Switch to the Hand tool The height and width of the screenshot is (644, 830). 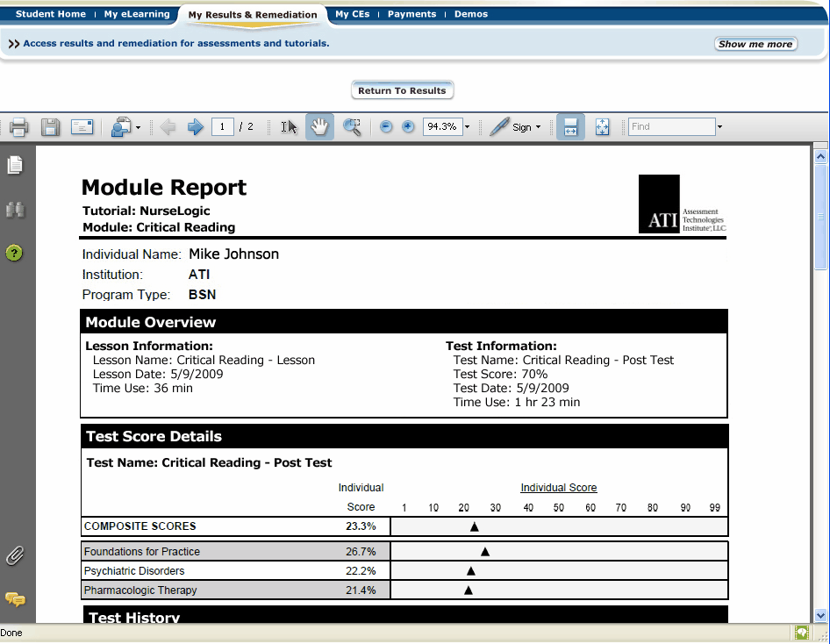pyautogui.click(x=319, y=126)
